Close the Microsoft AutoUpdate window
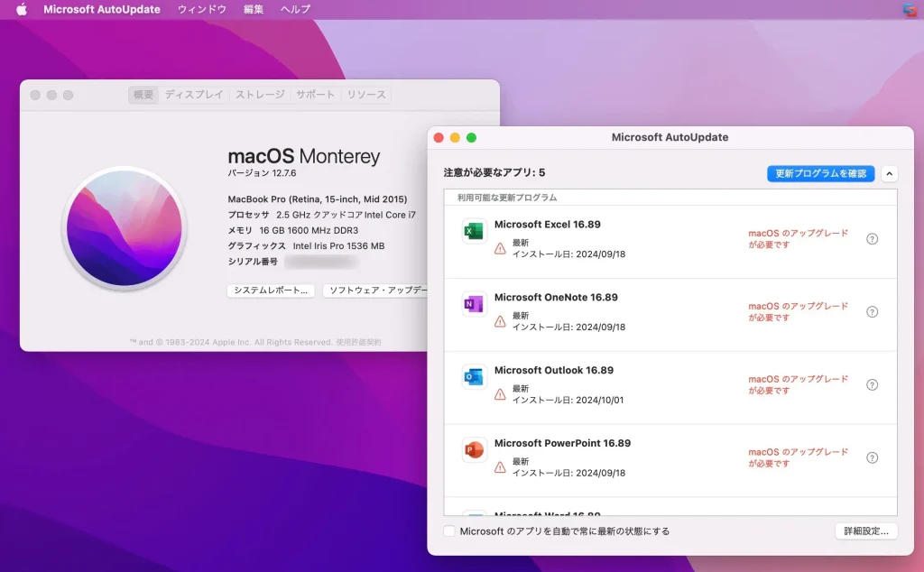The image size is (924, 572). click(x=439, y=138)
